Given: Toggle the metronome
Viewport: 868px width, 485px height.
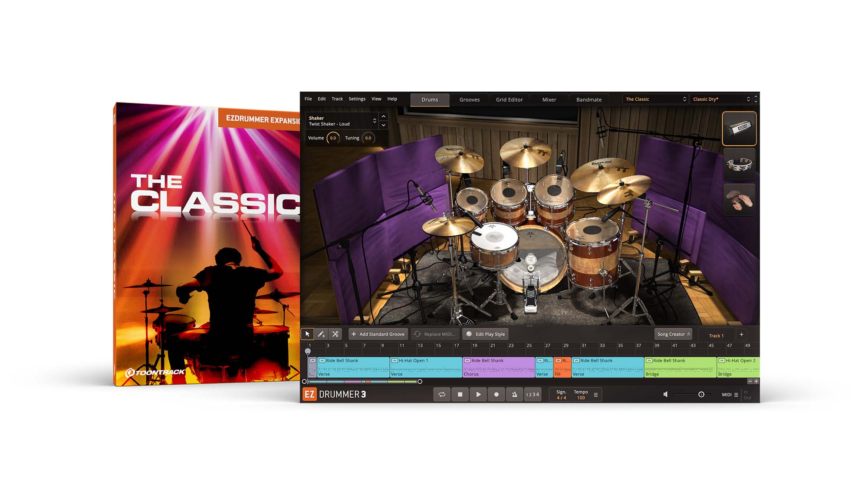Looking at the screenshot, I should (x=514, y=394).
